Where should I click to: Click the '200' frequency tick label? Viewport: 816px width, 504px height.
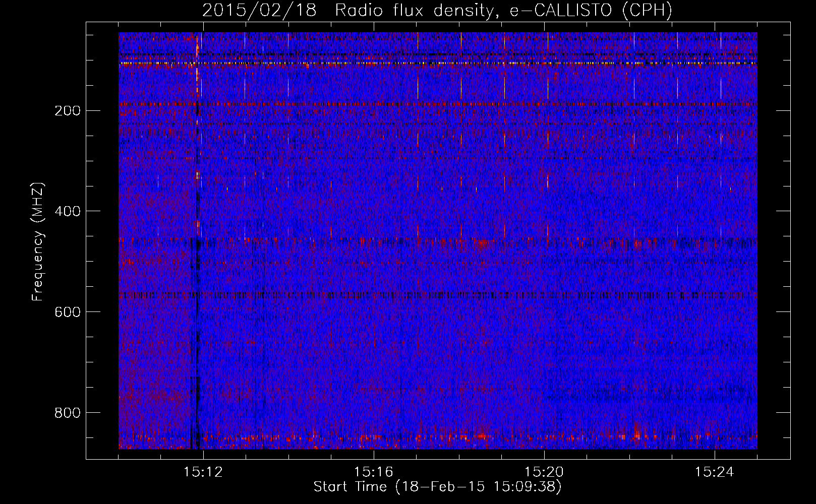click(x=67, y=110)
